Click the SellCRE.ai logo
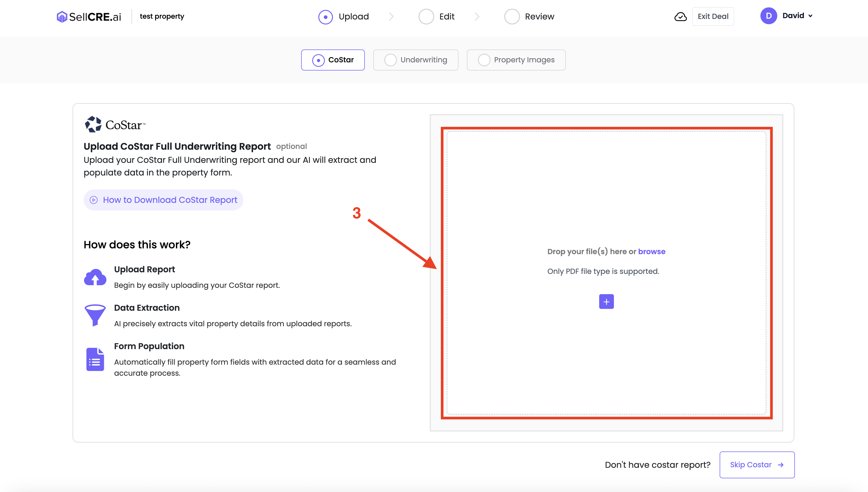Image resolution: width=868 pixels, height=492 pixels. click(x=88, y=17)
